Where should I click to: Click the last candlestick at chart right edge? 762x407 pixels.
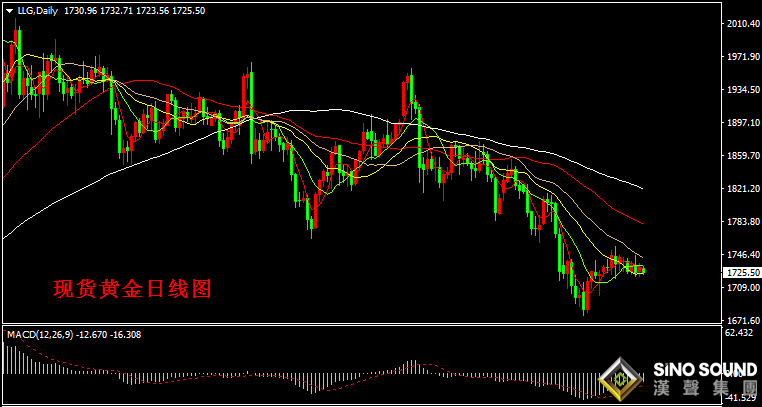(x=643, y=270)
